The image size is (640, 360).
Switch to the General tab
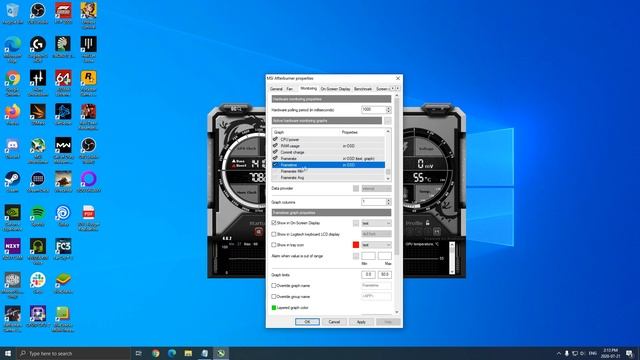pos(276,89)
